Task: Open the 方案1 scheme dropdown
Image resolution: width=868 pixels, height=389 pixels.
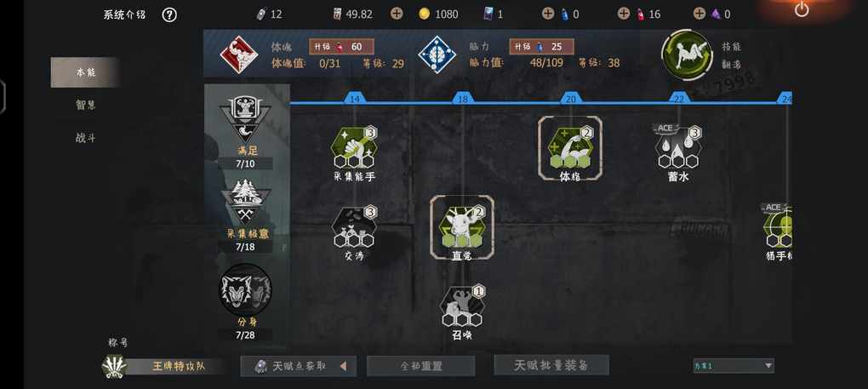Action: click(x=734, y=365)
